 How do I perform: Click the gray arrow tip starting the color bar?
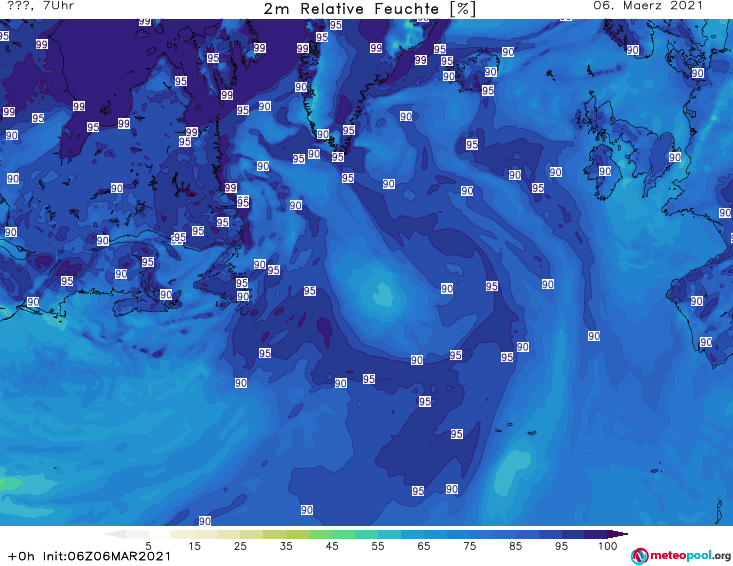(x=115, y=534)
